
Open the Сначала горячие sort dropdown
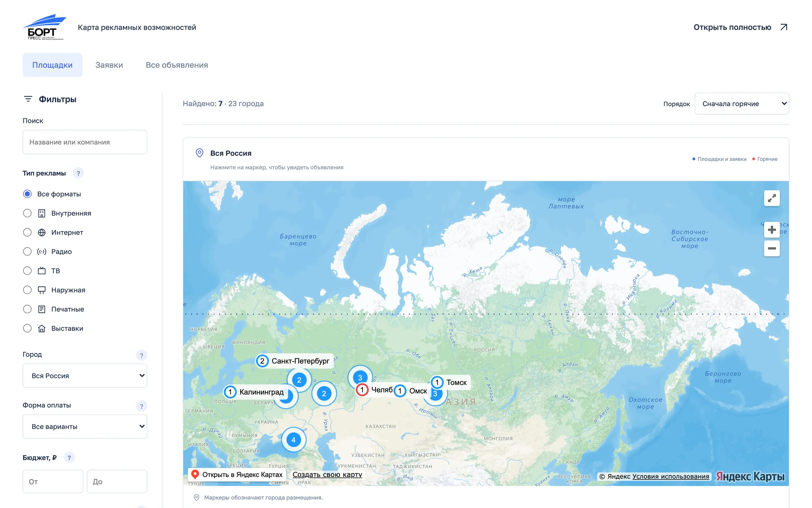(x=742, y=104)
